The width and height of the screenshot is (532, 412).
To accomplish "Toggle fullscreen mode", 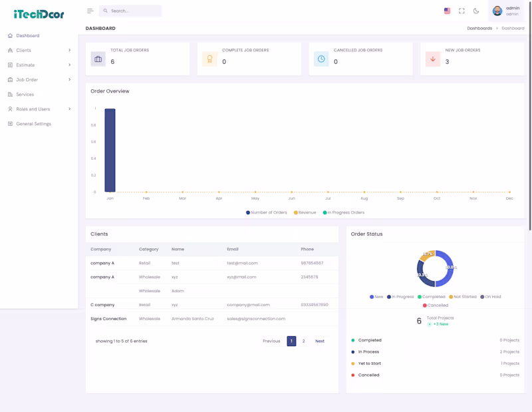I will 461,11.
